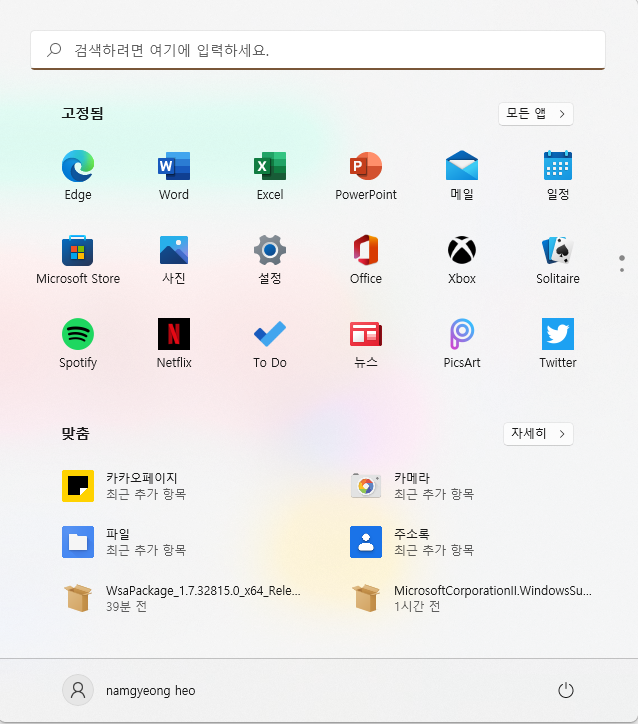Click the search magnifier icon
638x724 pixels.
tap(54, 50)
